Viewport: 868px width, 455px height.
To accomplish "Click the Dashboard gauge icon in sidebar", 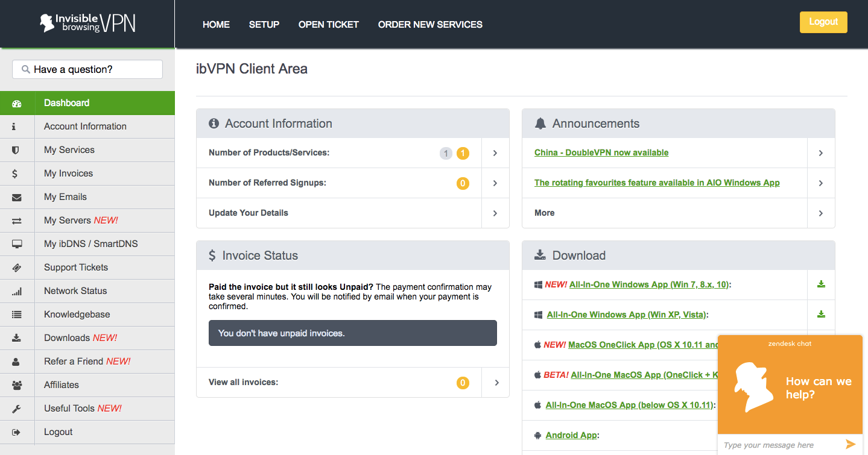I will [x=17, y=103].
